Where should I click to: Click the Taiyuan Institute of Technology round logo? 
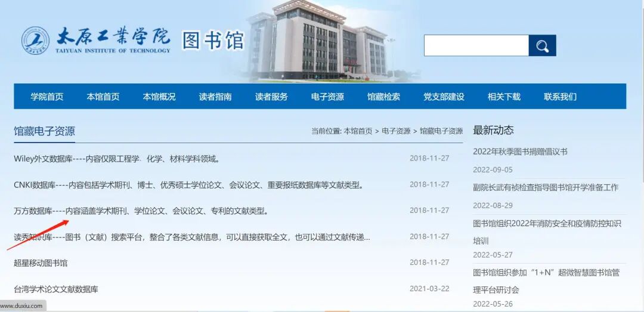(35, 41)
